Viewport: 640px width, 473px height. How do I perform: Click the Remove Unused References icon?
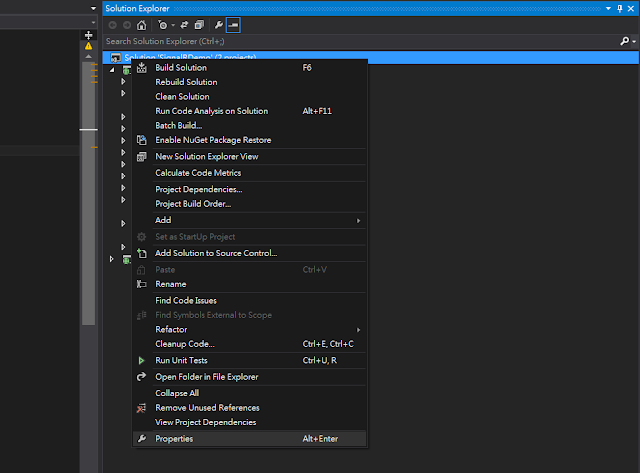point(141,408)
